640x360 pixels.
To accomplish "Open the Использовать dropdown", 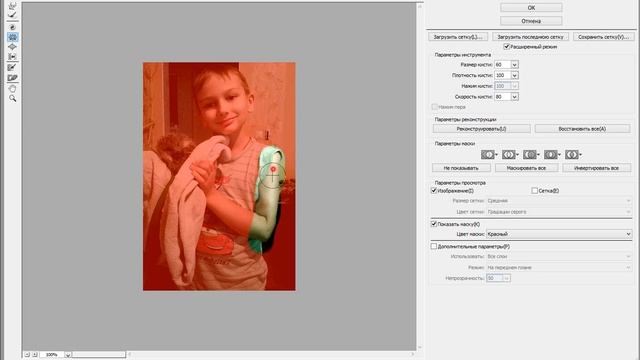I will tap(559, 256).
